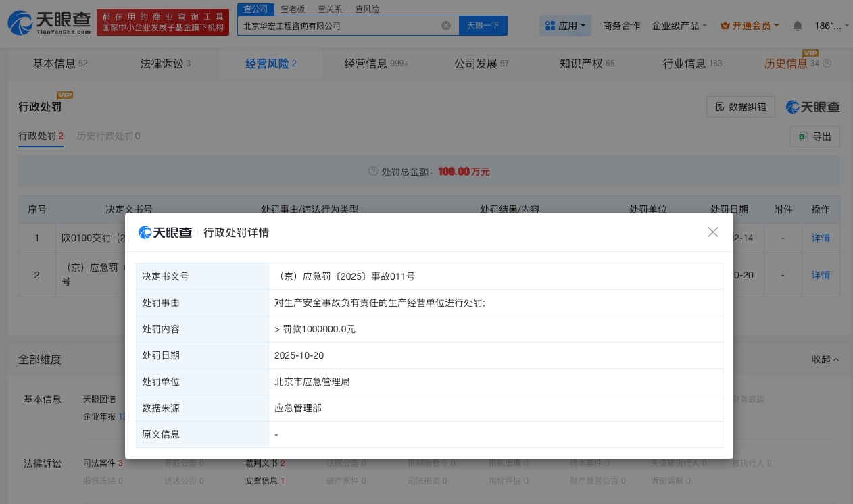
Task: Open the 应用 dropdown menu
Action: point(566,26)
